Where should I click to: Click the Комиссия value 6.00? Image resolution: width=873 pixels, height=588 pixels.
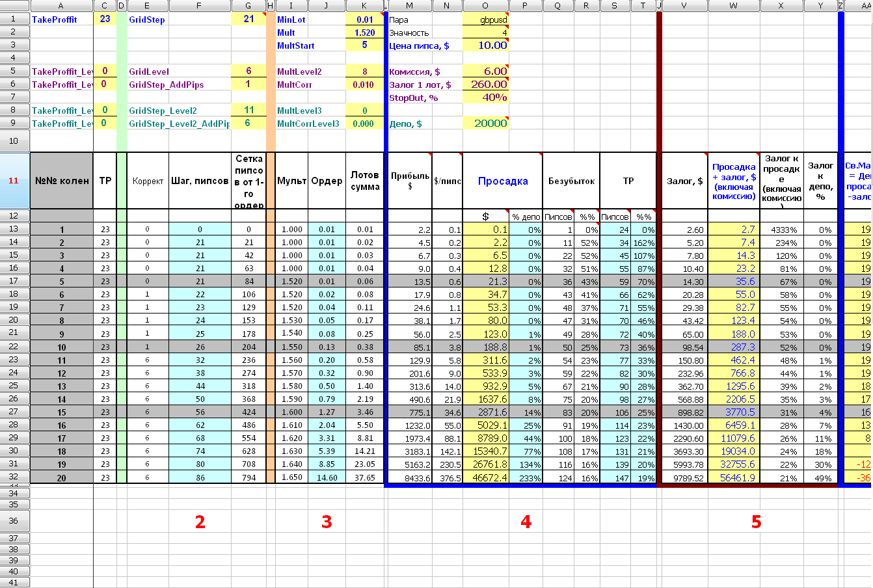point(486,72)
